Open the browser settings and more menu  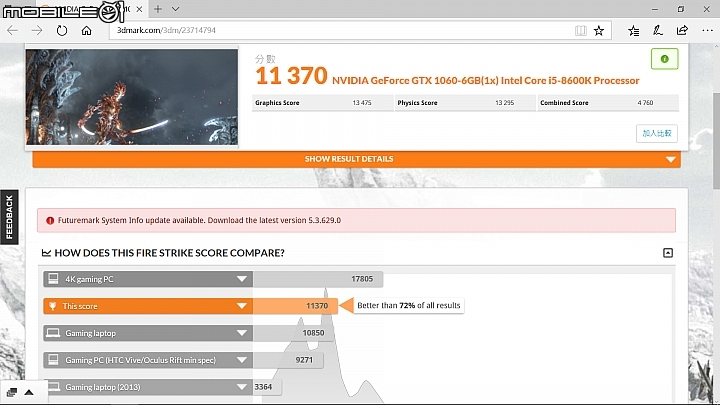[x=707, y=30]
